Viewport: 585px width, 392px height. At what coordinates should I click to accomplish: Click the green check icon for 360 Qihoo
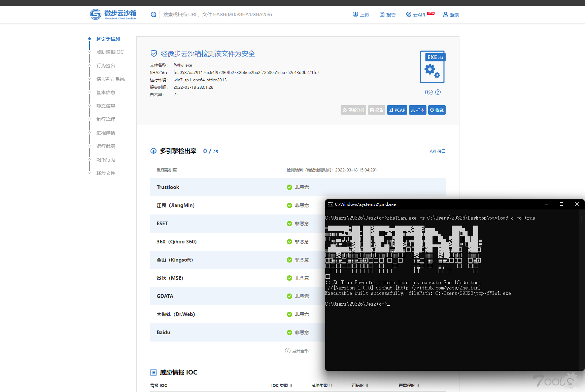pyautogui.click(x=289, y=242)
